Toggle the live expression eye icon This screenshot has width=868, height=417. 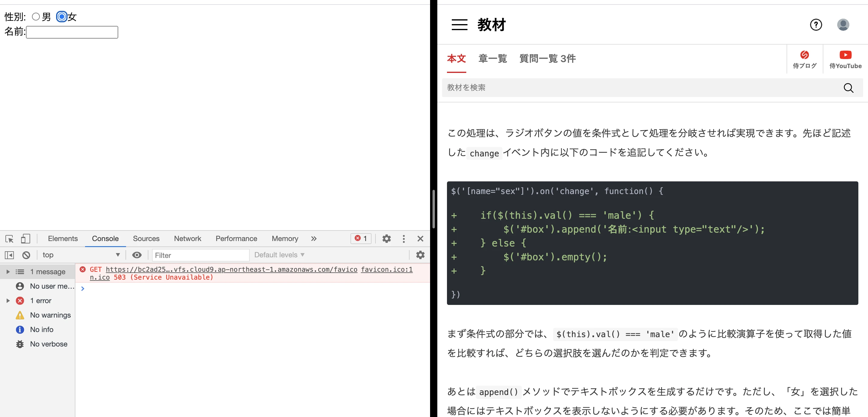pyautogui.click(x=137, y=255)
